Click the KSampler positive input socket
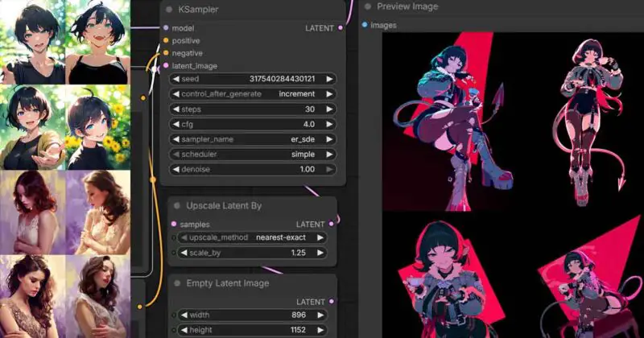The height and width of the screenshot is (338, 644). (x=166, y=40)
